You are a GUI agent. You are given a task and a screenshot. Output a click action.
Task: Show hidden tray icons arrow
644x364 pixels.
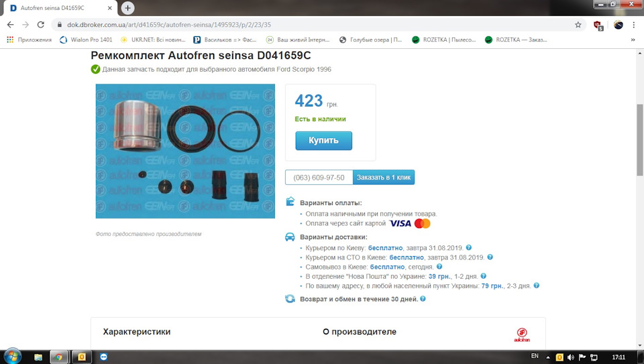[x=547, y=357]
